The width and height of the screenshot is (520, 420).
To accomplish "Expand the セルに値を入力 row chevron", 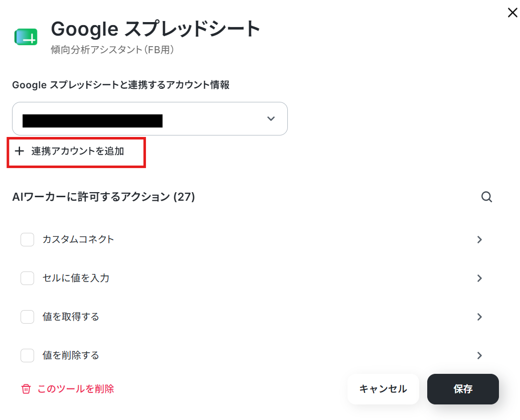I will click(479, 278).
